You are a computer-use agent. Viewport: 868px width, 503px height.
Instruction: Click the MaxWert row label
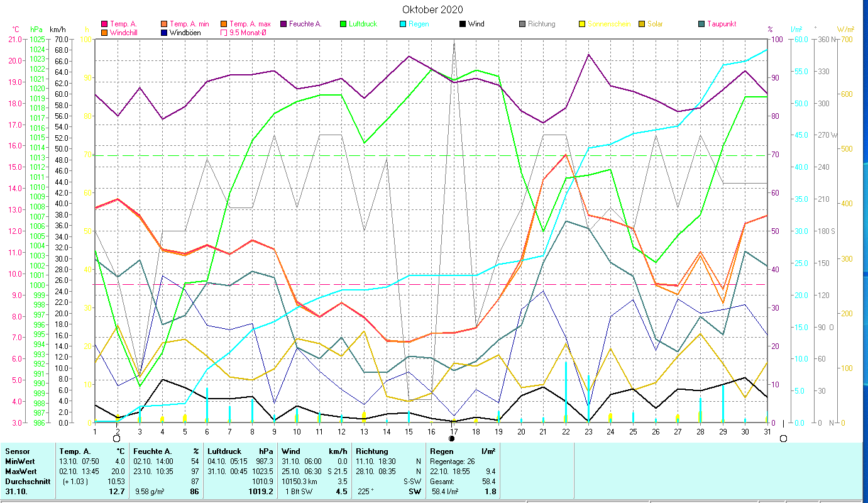(x=21, y=471)
